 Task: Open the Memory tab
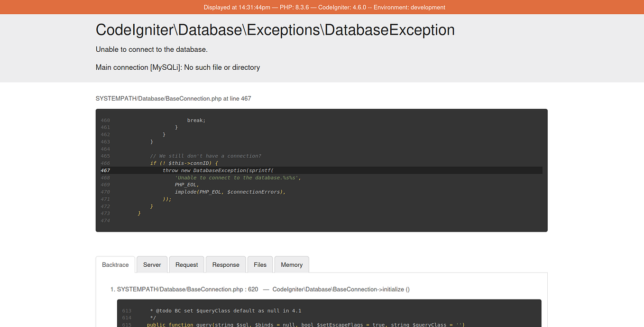tap(291, 264)
